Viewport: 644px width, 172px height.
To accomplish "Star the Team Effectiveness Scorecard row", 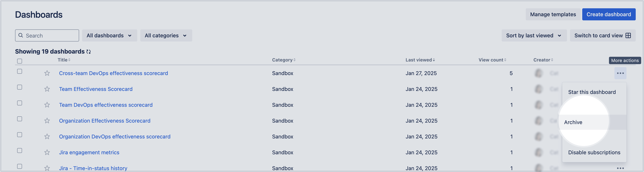I will coord(47,89).
